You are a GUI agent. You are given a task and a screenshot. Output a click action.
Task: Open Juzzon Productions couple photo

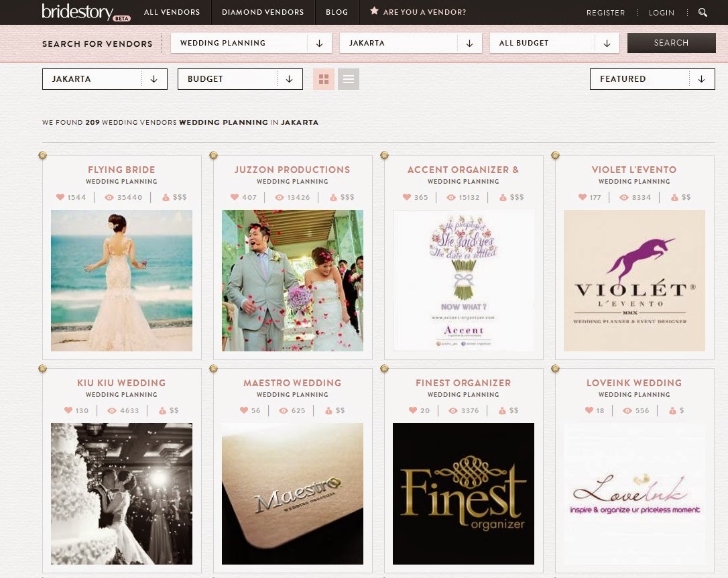292,280
